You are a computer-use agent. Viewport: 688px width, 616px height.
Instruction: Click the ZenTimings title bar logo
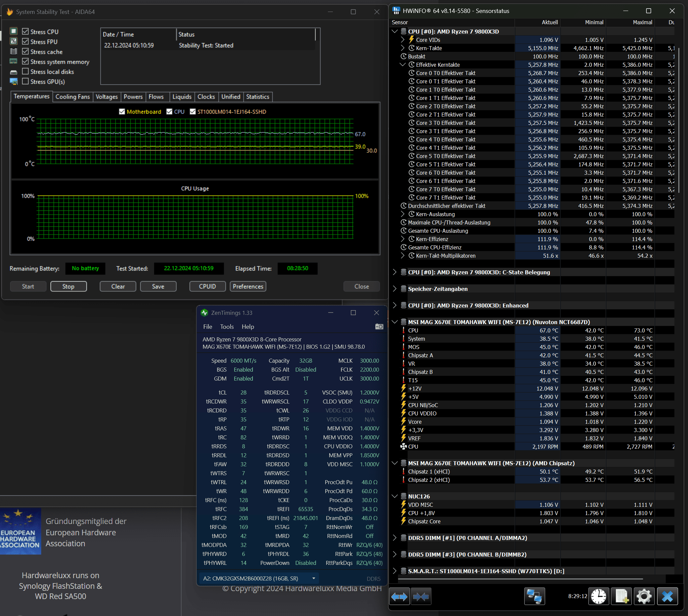(x=204, y=313)
